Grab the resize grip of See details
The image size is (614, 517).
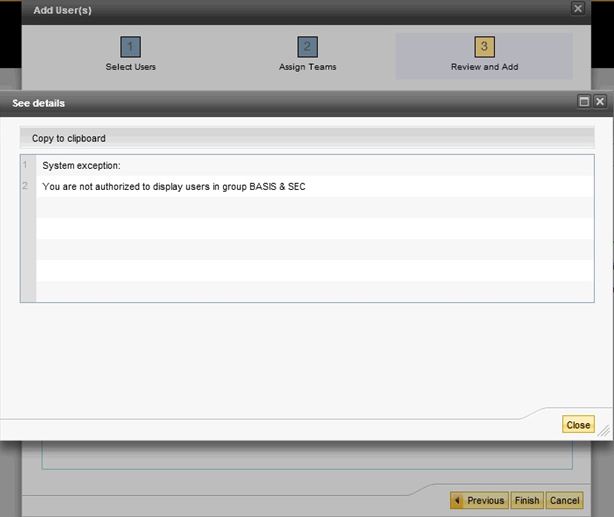[605, 431]
